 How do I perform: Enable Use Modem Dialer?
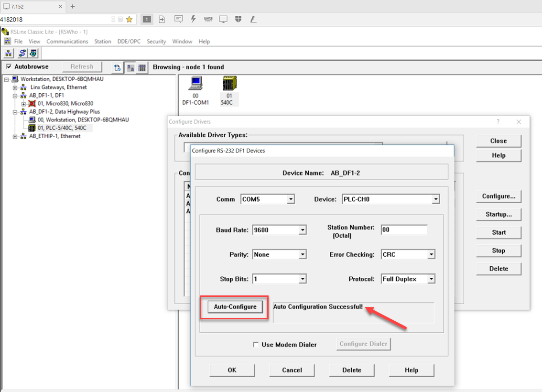256,344
